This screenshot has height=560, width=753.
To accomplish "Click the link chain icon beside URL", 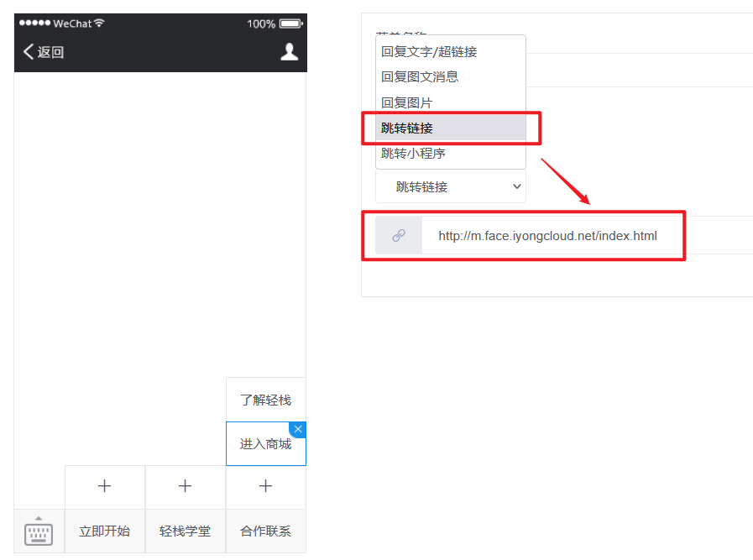I will tap(399, 235).
